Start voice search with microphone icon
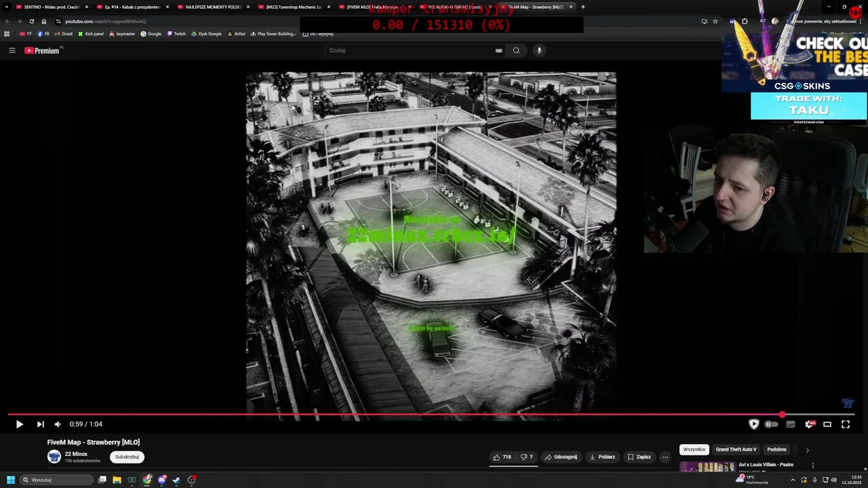Screen dimensions: 868x488 click(x=539, y=50)
